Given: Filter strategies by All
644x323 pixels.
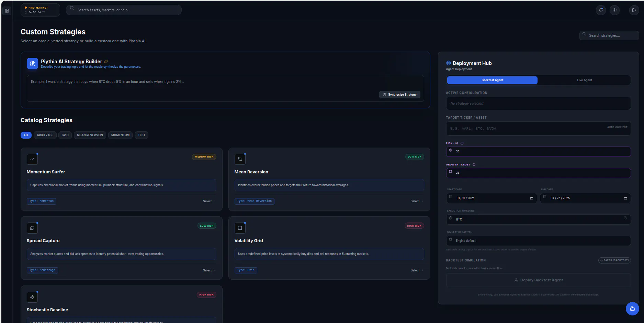Looking at the screenshot, I should (26, 135).
